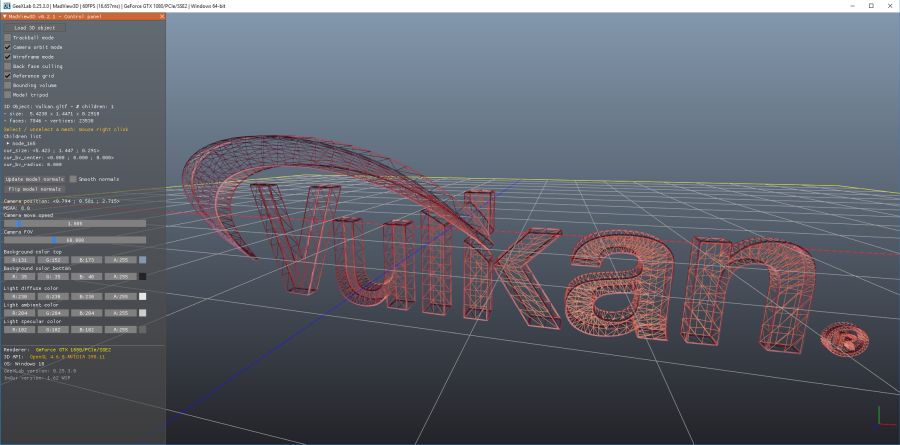Click Light specular color B field

[x=87, y=330]
